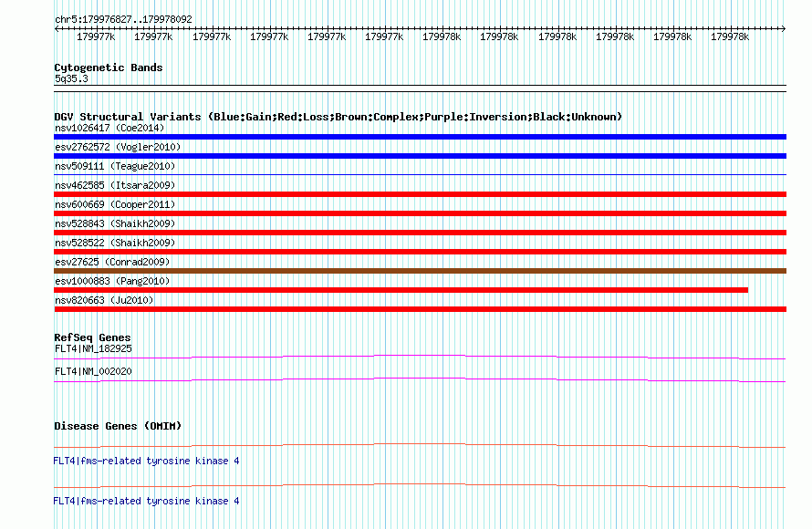812x529 pixels.
Task: Click the FLT4|NM_002020 RefSeq gene label
Action: pyautogui.click(x=93, y=371)
